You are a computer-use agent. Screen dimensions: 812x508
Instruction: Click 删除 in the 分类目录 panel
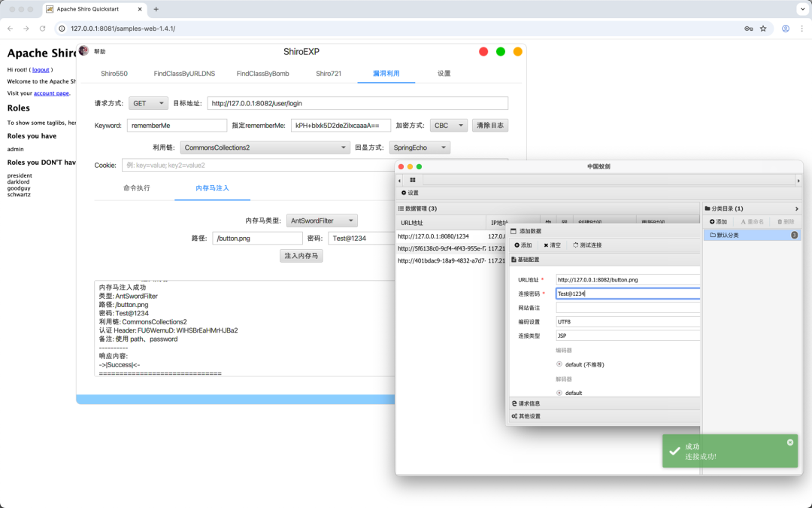tap(786, 221)
